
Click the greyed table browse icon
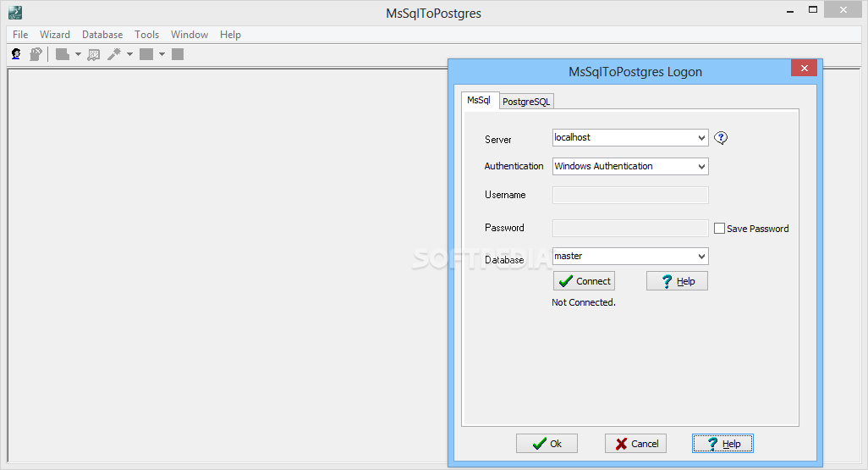pos(94,54)
